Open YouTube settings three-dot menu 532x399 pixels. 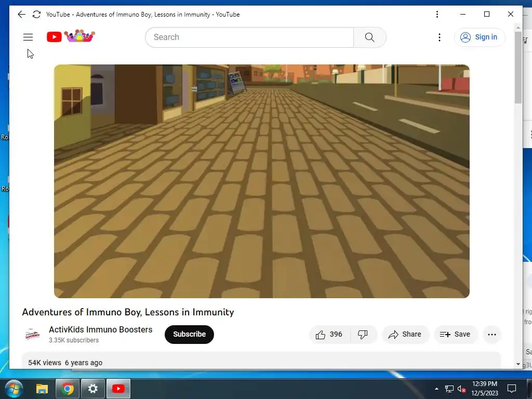pos(440,37)
